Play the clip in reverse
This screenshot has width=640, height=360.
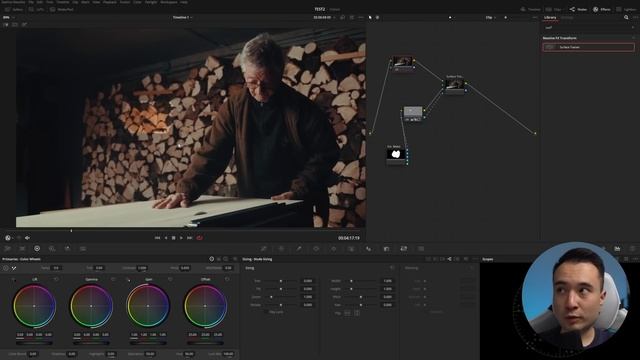point(166,238)
